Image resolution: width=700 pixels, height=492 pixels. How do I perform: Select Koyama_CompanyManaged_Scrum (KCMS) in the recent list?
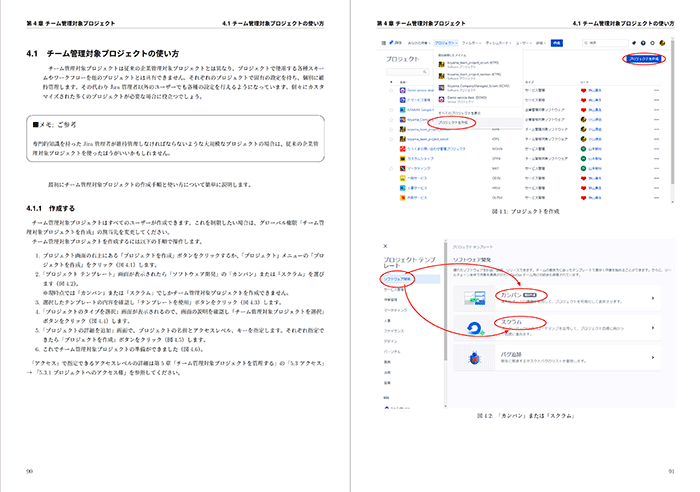click(x=478, y=88)
